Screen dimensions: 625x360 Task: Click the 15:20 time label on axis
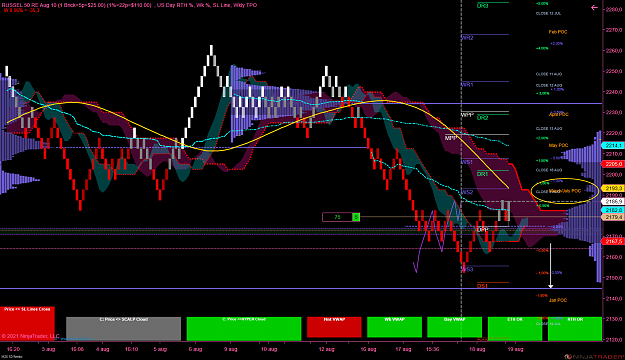click(14, 349)
